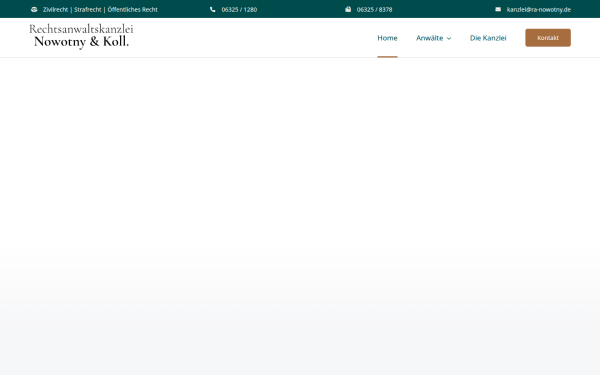Click the fax icon beside 06325 / 8378
Image resolution: width=600 pixels, height=375 pixels.
tap(348, 9)
